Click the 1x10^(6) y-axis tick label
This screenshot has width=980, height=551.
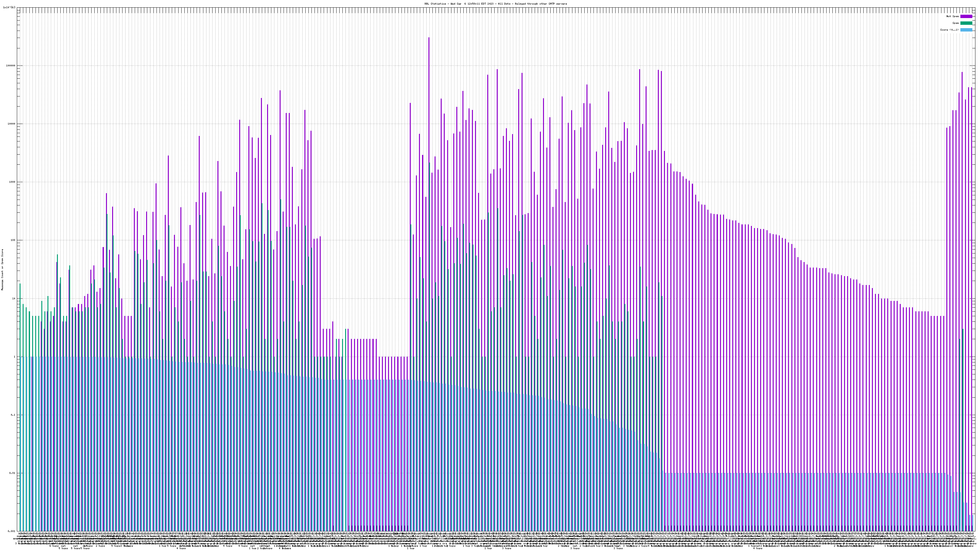tap(9, 7)
